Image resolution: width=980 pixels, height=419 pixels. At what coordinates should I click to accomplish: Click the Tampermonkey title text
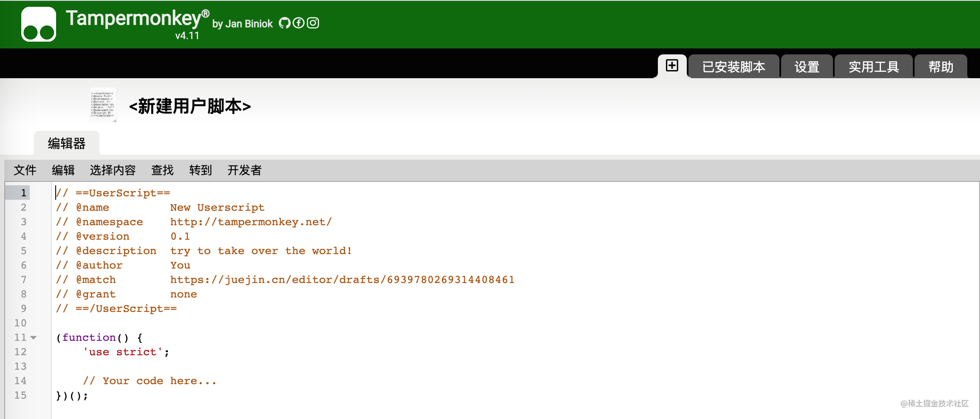(x=138, y=19)
